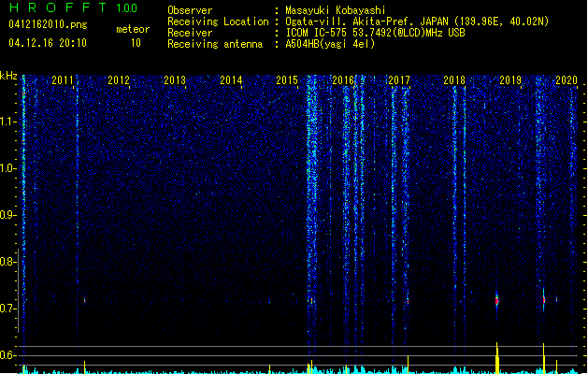Click the timestamp 04.12.16 20:10
This screenshot has width=588, height=374.
48,43
